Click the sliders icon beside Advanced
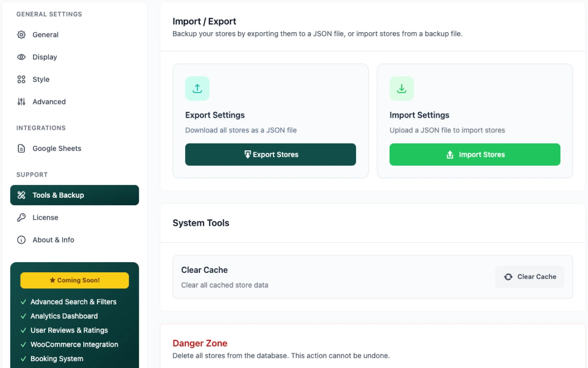Image resolution: width=588 pixels, height=368 pixels. coord(21,102)
